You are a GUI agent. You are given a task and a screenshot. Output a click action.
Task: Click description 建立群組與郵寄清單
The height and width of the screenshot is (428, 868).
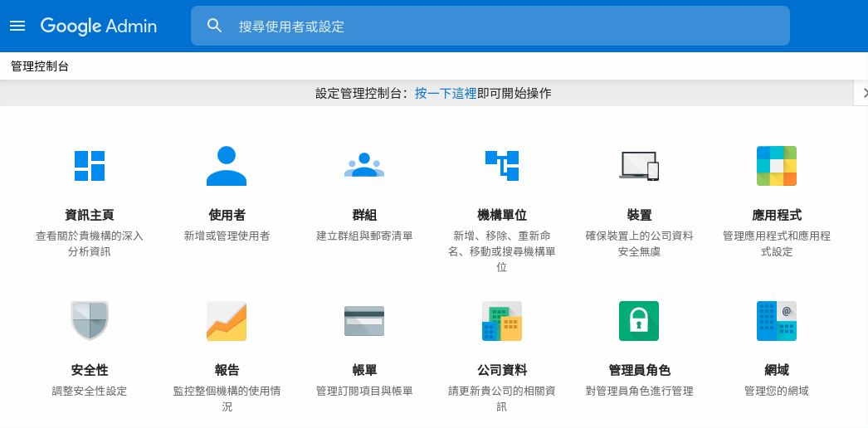tap(364, 236)
